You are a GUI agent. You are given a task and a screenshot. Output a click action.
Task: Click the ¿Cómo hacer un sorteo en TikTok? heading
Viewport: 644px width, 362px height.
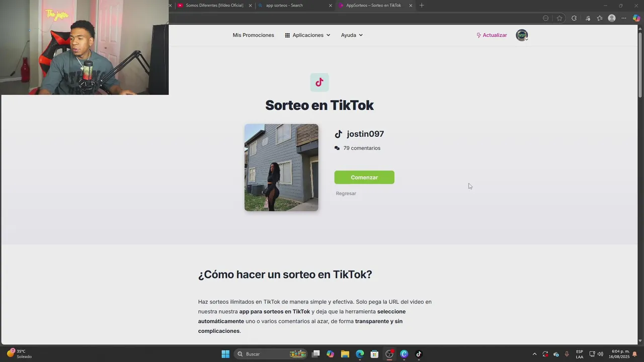[285, 275]
